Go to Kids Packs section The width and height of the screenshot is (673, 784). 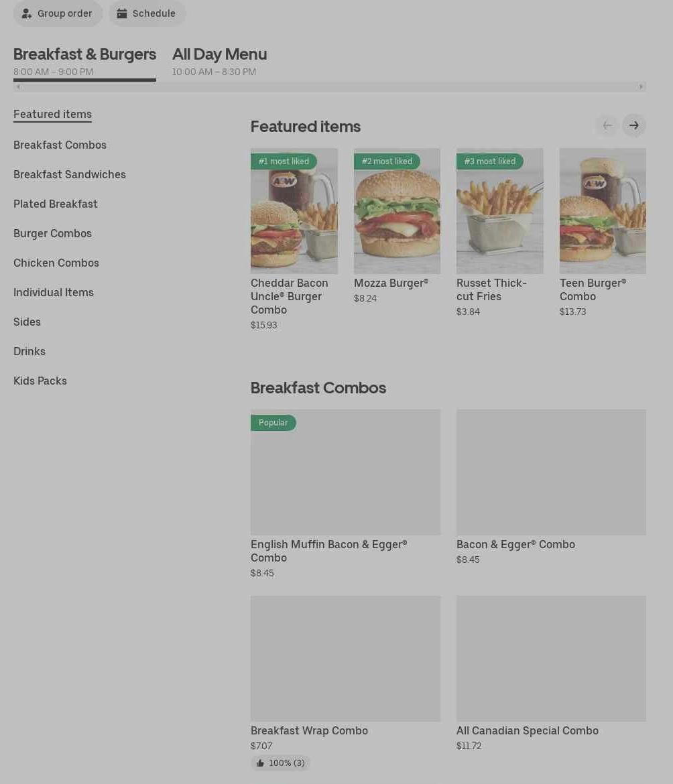coord(40,381)
